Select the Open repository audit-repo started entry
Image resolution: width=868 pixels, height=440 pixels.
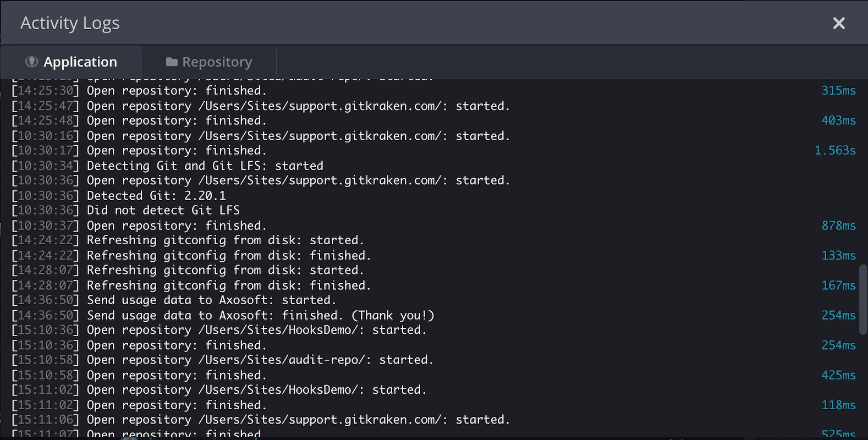point(260,359)
